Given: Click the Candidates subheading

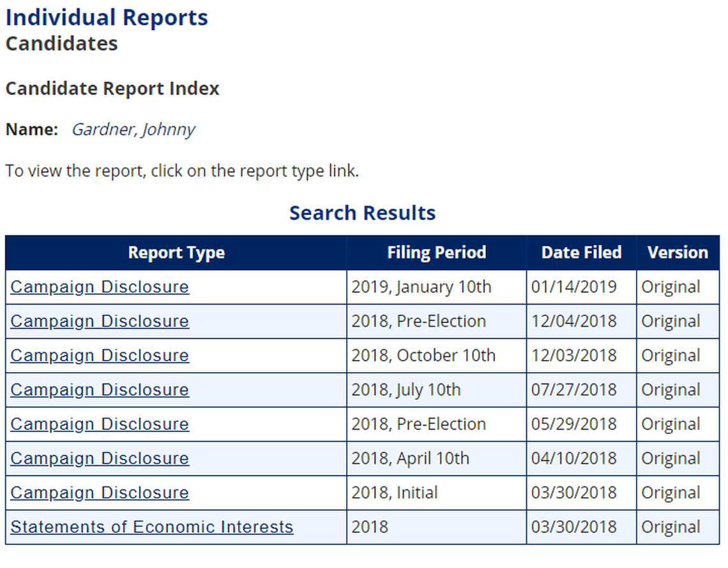Looking at the screenshot, I should (x=61, y=43).
